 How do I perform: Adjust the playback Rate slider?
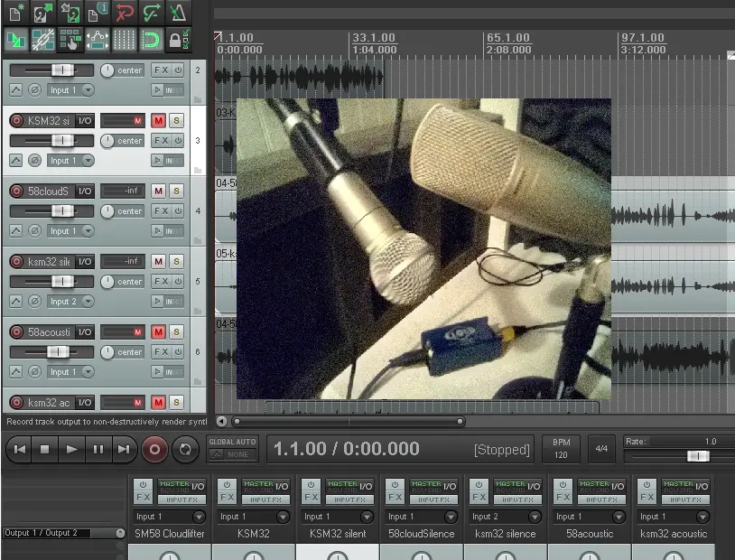click(697, 456)
